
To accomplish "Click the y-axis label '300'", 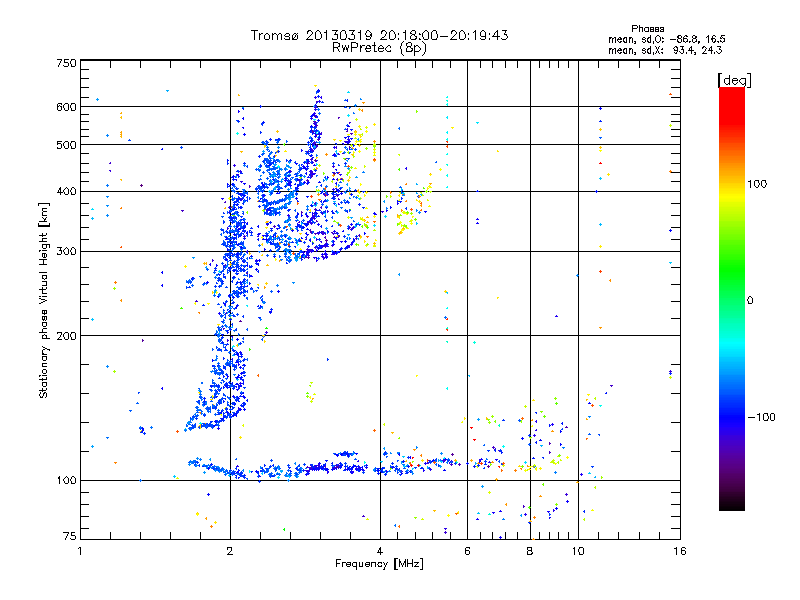I will tap(66, 252).
